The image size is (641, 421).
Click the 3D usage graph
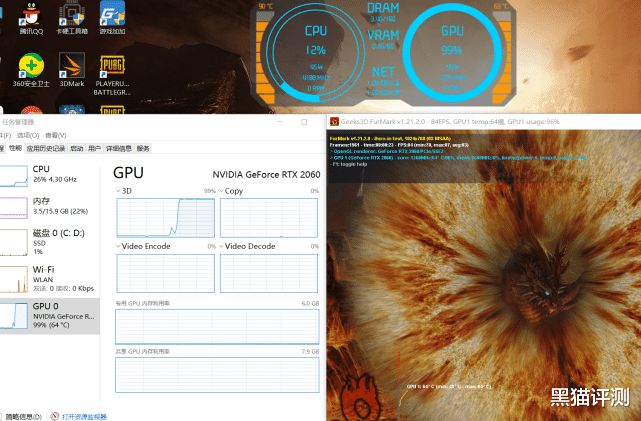(x=166, y=217)
